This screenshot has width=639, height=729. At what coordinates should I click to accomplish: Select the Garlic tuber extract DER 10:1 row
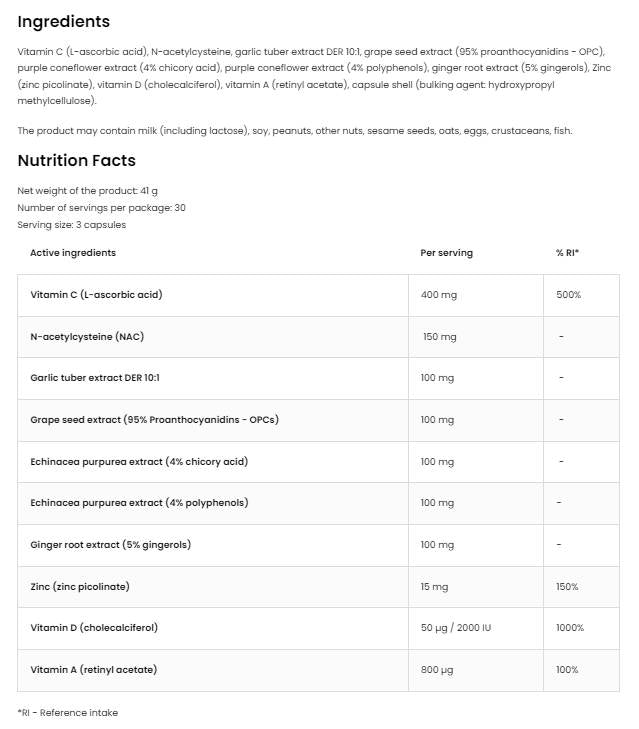pyautogui.click(x=95, y=378)
